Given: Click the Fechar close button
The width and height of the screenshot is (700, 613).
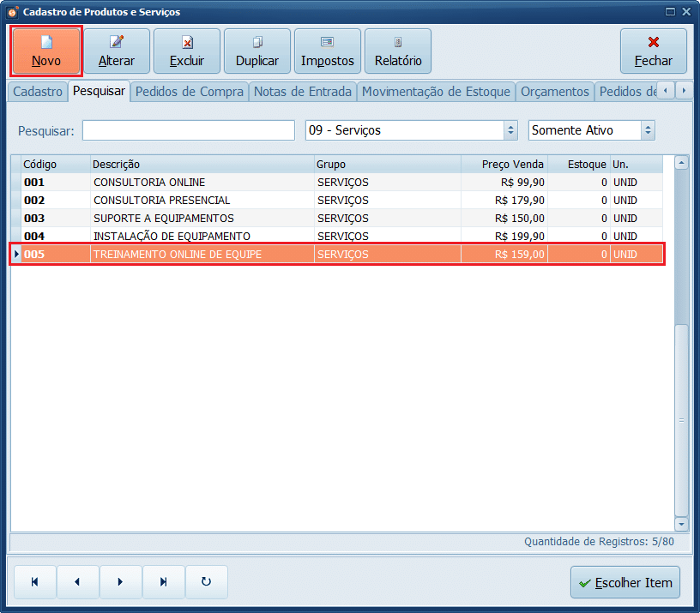Looking at the screenshot, I should point(653,51).
